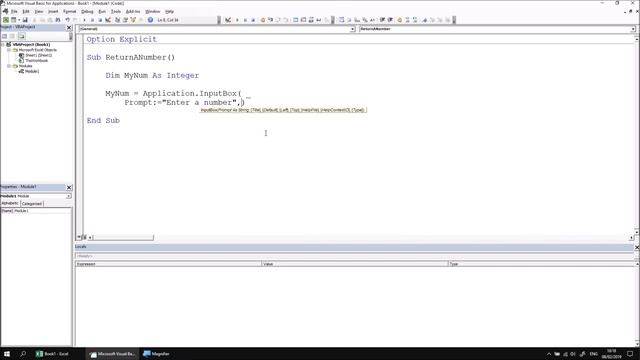The image size is (640, 360).
Task: Open the Add-Ins menu
Action: point(133,11)
